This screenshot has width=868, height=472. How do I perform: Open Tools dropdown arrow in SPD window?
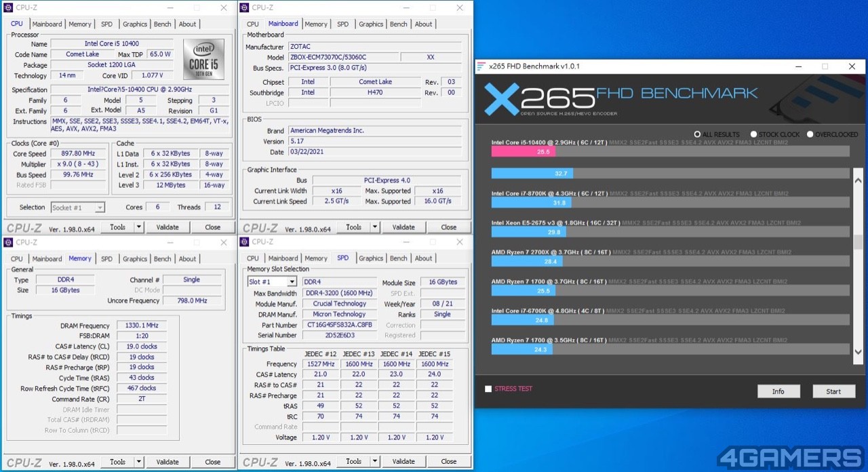(375, 461)
